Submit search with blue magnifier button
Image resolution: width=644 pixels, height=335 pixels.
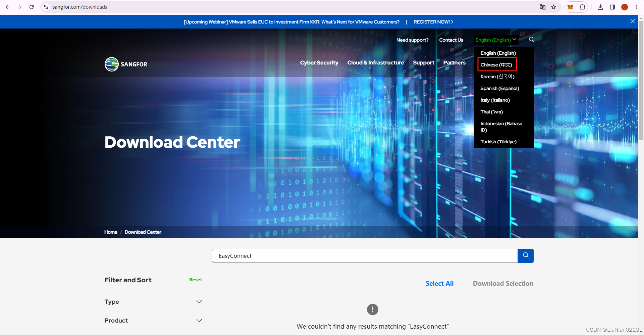point(526,256)
